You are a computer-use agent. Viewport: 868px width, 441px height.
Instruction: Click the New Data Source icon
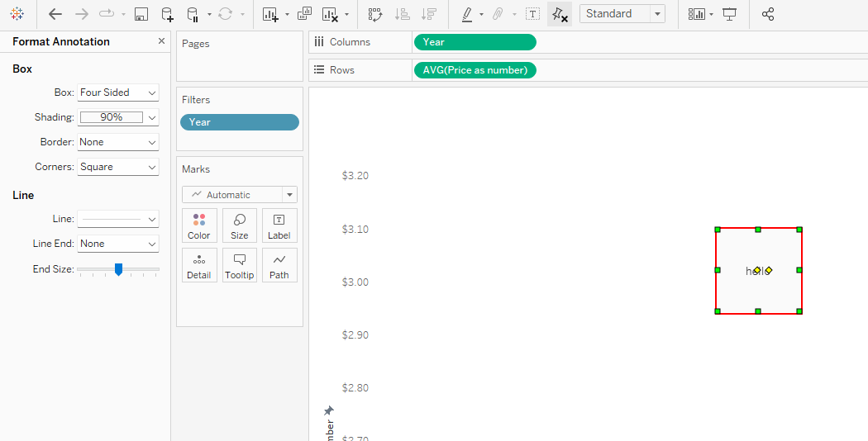click(167, 14)
